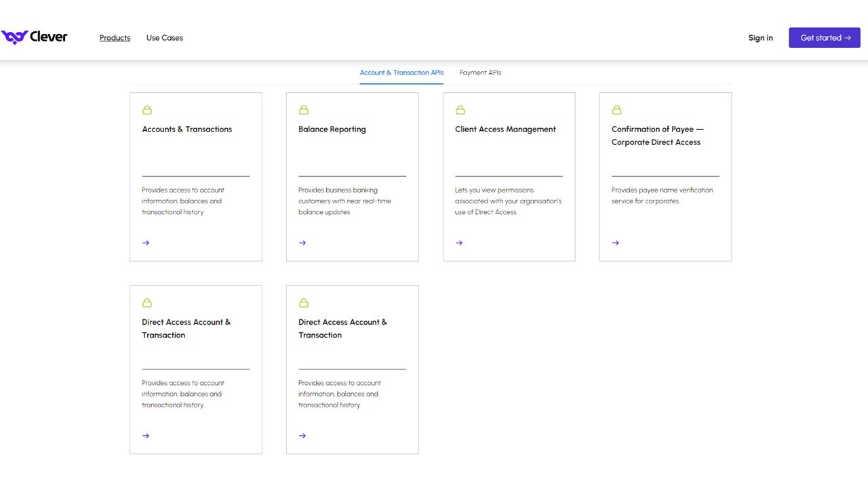Open the Client Access Management title
The height and width of the screenshot is (488, 868).
pos(505,129)
